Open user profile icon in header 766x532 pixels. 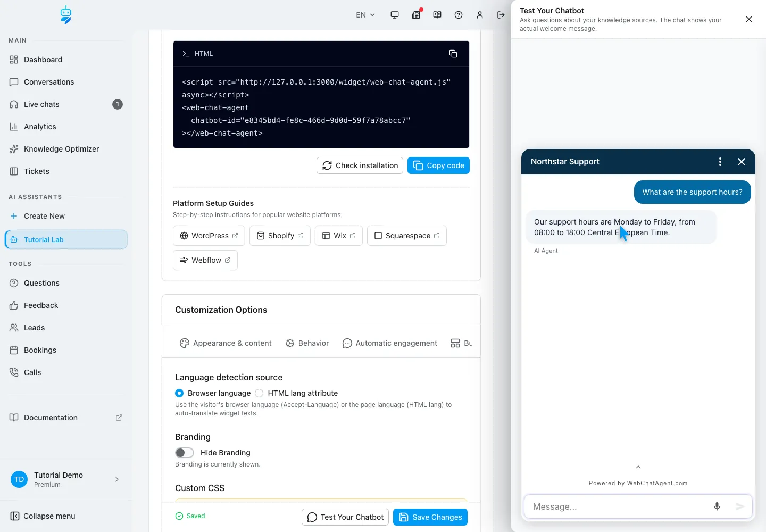point(480,15)
